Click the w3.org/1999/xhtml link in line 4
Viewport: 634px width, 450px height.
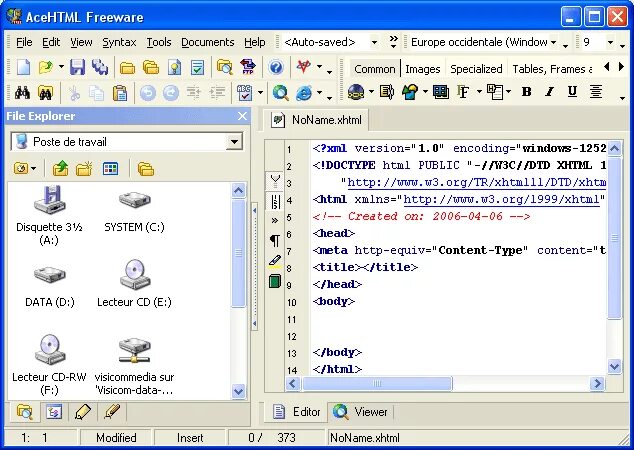pyautogui.click(x=501, y=199)
